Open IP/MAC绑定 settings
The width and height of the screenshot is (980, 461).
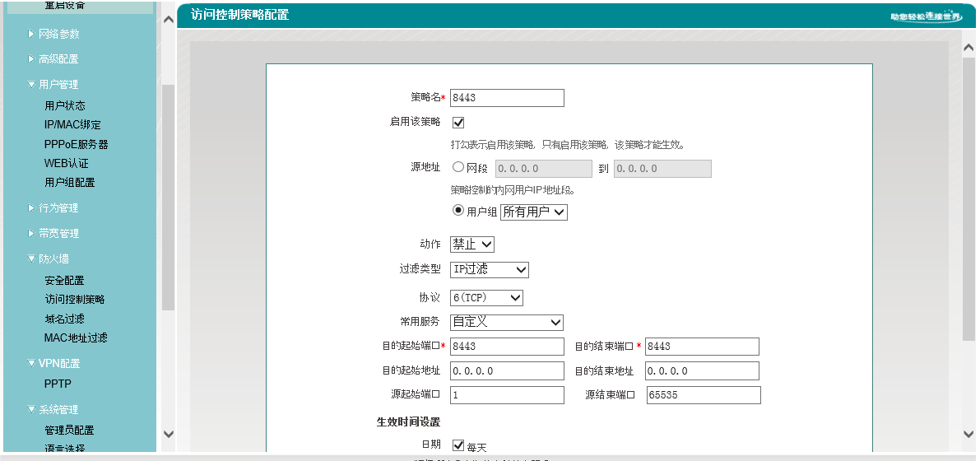(x=72, y=124)
